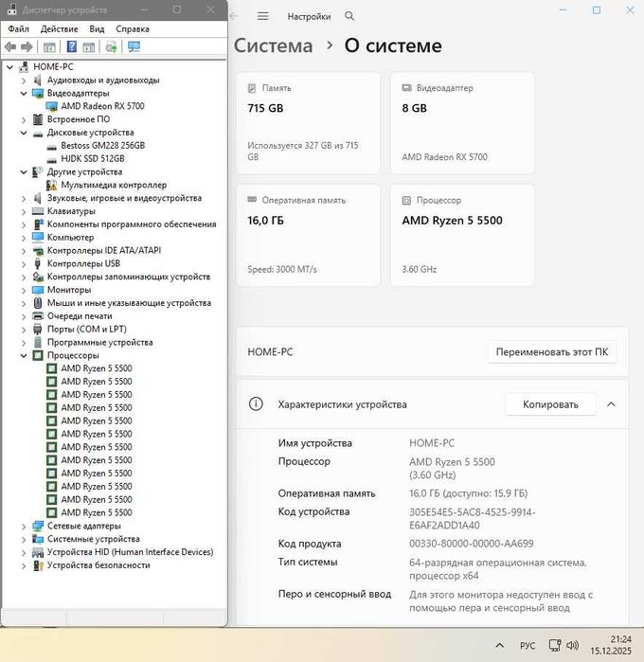Viewport: 644px width, 662px height.
Task: Select Контроллеры IDE ATA/ATAPI row
Action: [104, 250]
